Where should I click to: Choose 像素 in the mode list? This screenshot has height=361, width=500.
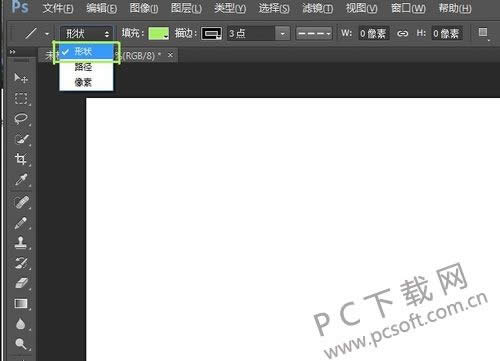86,82
